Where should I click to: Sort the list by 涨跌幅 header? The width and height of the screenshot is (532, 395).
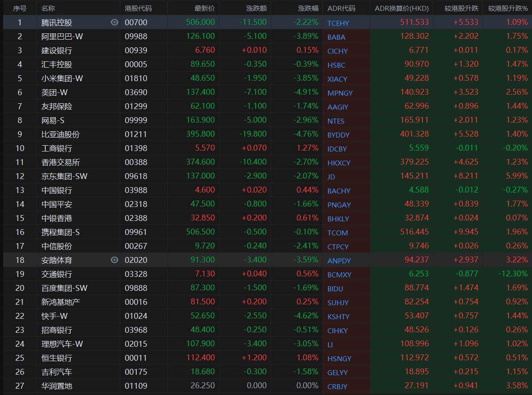pos(308,8)
